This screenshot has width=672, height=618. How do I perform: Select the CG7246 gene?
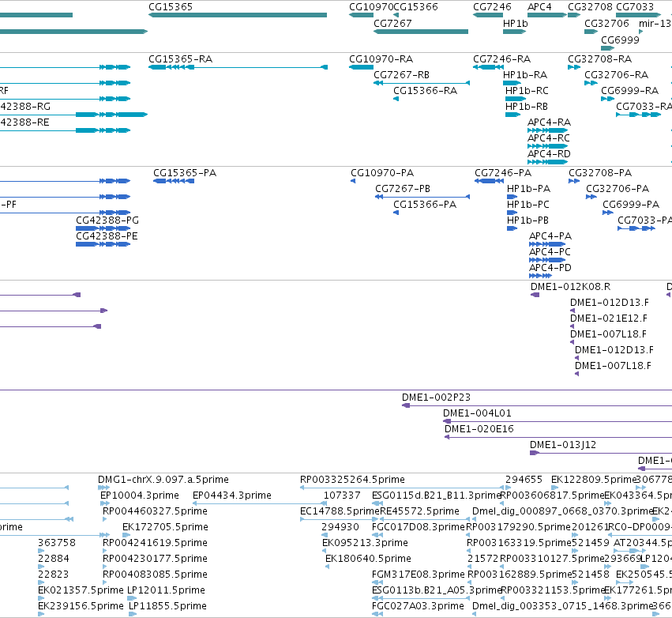488,15
